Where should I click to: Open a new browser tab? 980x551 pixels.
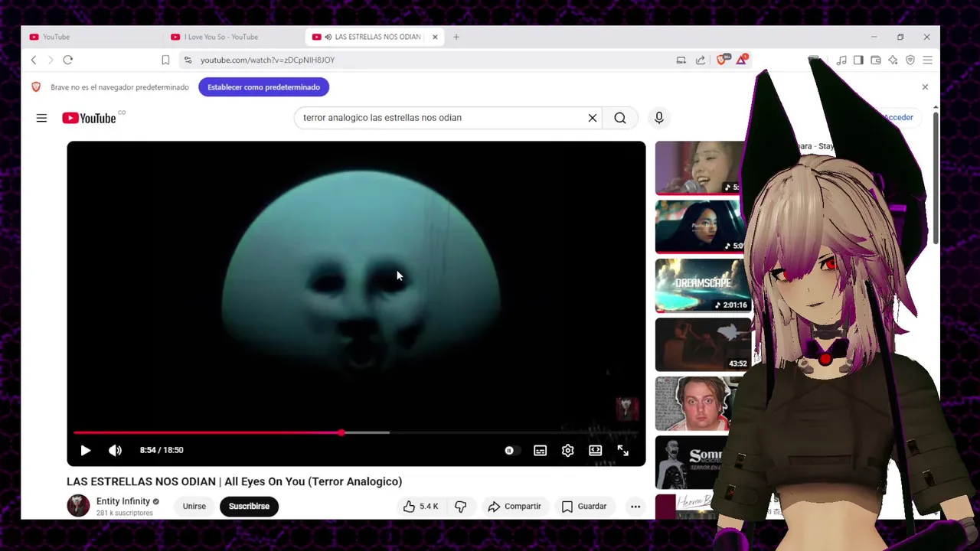coord(456,37)
